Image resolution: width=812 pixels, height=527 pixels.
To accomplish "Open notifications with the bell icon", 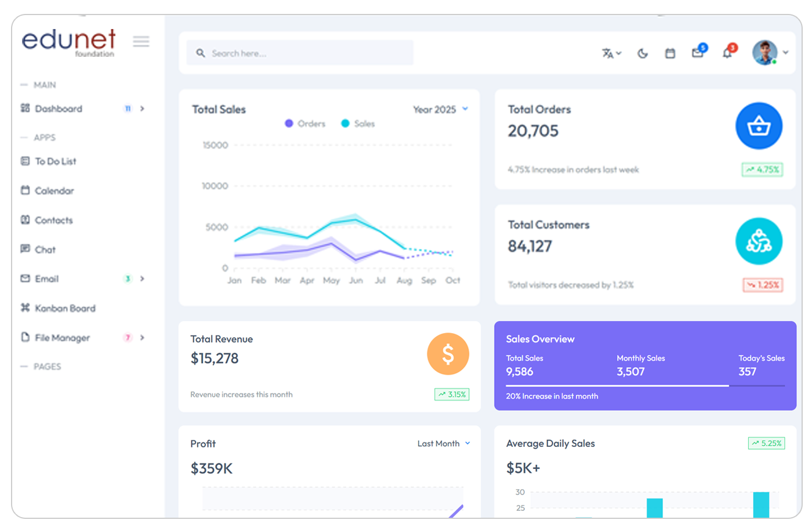I will point(728,52).
